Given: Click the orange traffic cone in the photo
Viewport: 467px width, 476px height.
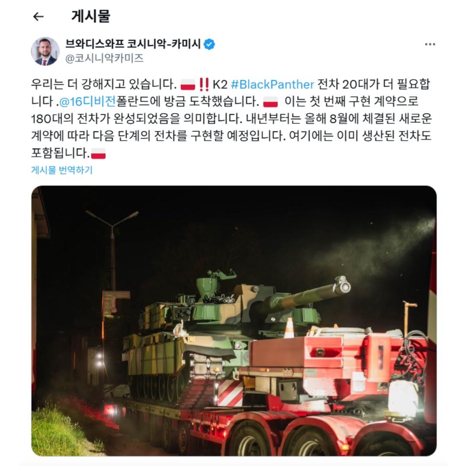Looking at the screenshot, I should coord(289,328).
